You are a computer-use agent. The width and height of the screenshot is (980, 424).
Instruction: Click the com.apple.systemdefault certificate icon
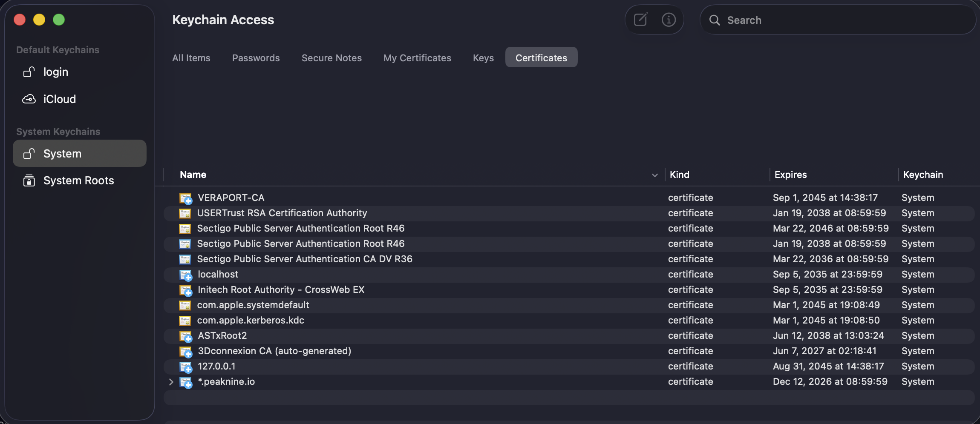[185, 305]
